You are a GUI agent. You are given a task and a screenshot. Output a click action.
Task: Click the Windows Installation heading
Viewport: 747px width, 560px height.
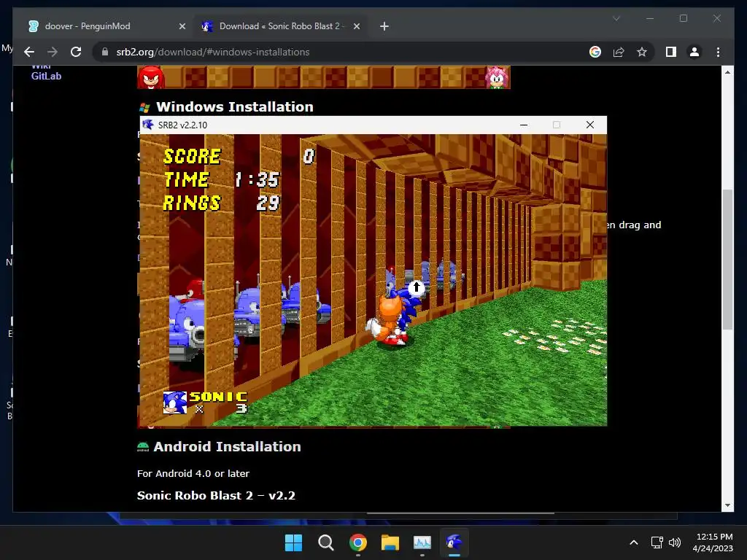click(x=234, y=106)
